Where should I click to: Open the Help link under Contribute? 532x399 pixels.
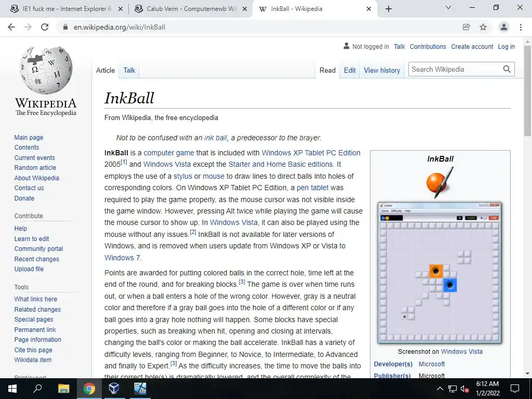coord(20,229)
